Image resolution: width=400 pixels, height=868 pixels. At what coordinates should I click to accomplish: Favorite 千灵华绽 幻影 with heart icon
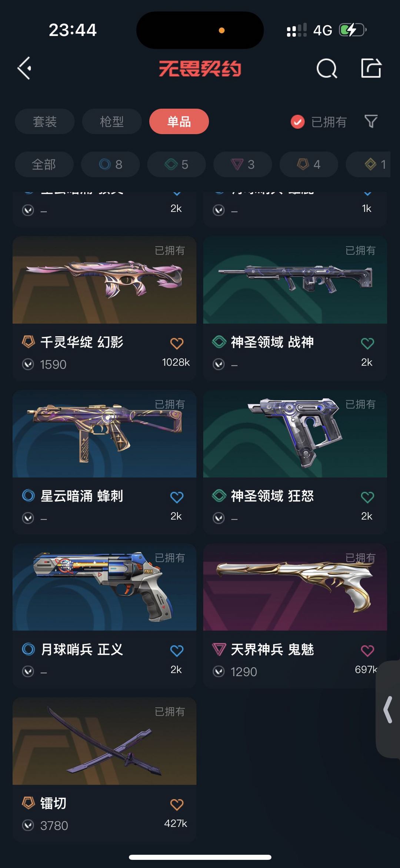pos(177,343)
